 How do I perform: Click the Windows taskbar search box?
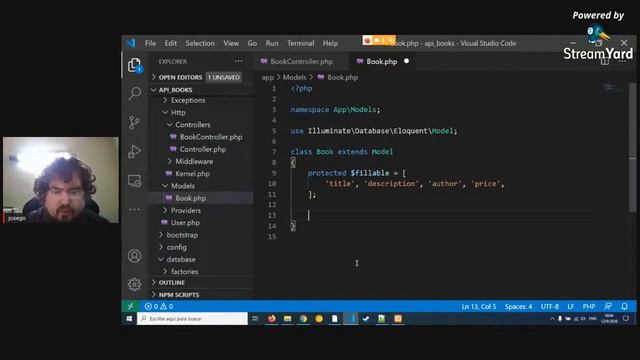click(x=192, y=319)
